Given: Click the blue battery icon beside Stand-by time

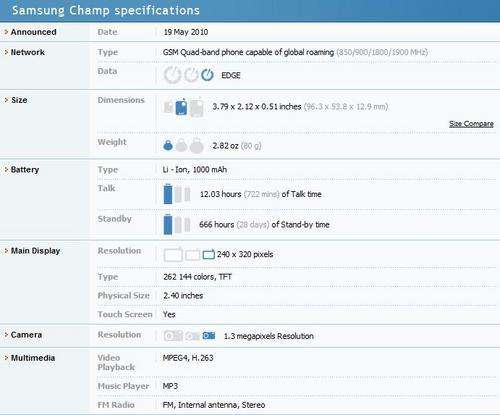Looking at the screenshot, I should pyautogui.click(x=168, y=224).
